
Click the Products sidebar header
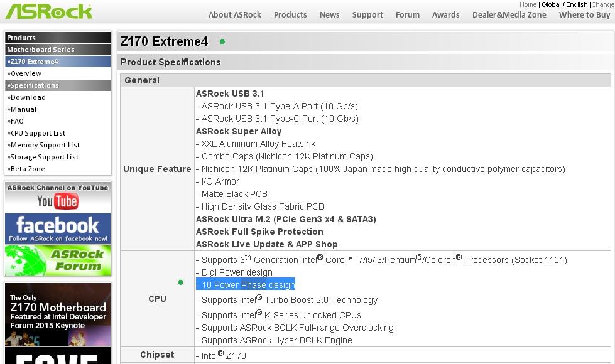click(58, 38)
